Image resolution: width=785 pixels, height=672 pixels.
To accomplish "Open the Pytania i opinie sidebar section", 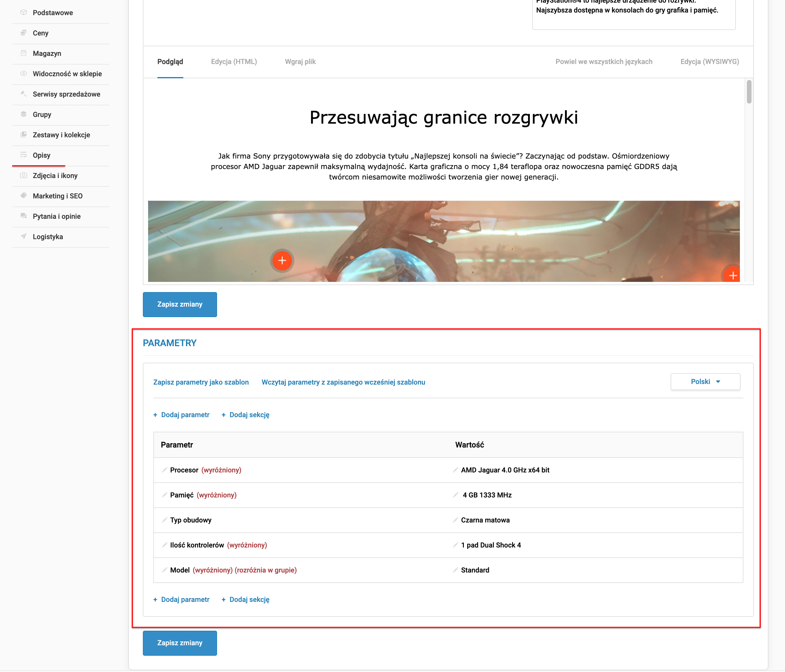I will [x=57, y=216].
